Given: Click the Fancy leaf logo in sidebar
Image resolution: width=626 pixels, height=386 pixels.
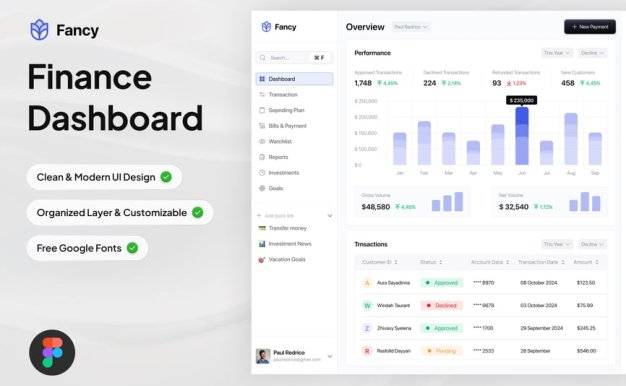Looking at the screenshot, I should coord(266,27).
